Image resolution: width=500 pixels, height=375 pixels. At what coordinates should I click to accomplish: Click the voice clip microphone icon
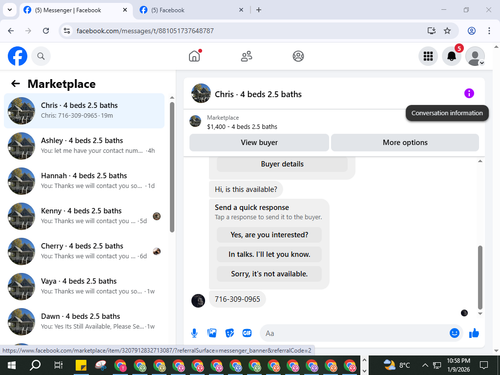(194, 333)
